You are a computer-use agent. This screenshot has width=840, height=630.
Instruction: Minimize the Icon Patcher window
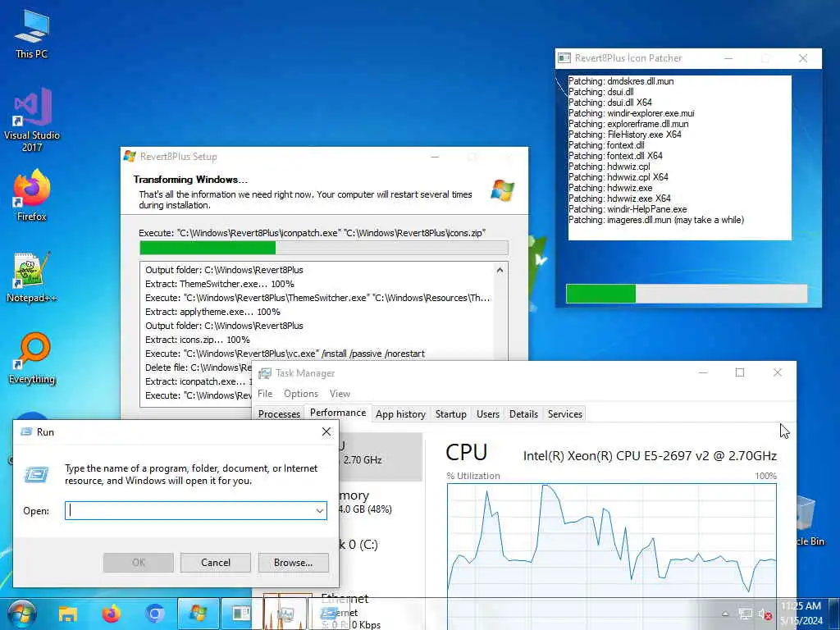[x=728, y=58]
